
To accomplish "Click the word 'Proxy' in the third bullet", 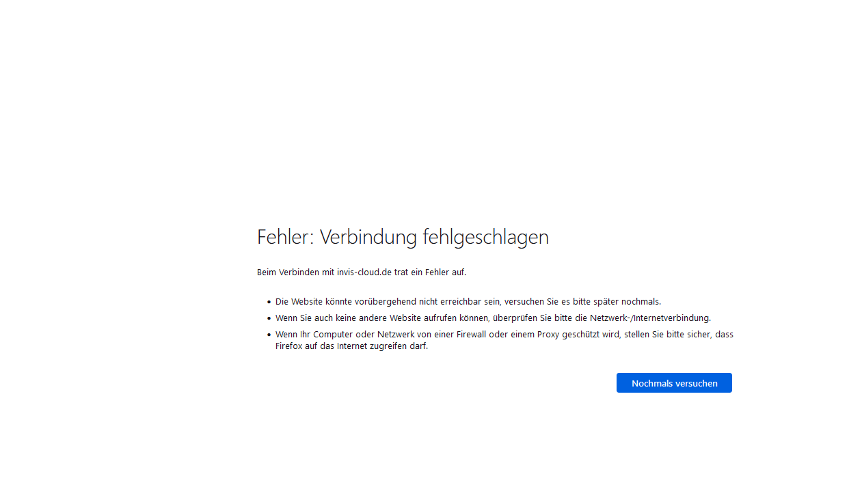I will coord(548,335).
